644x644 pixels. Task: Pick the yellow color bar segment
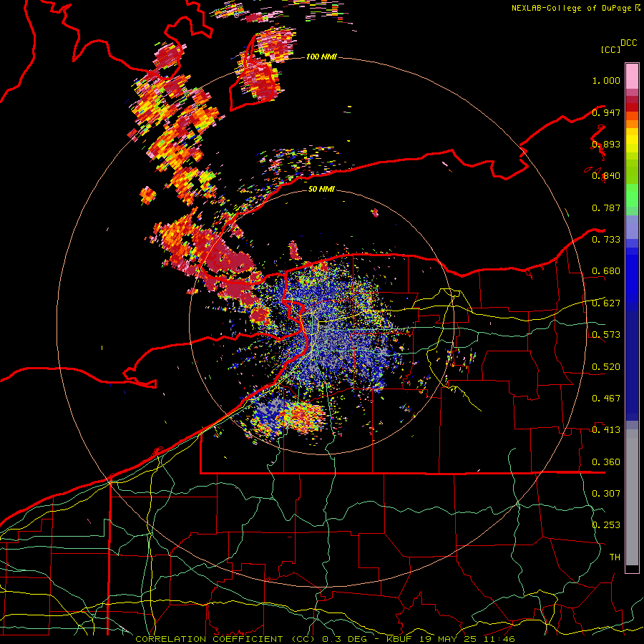(632, 140)
